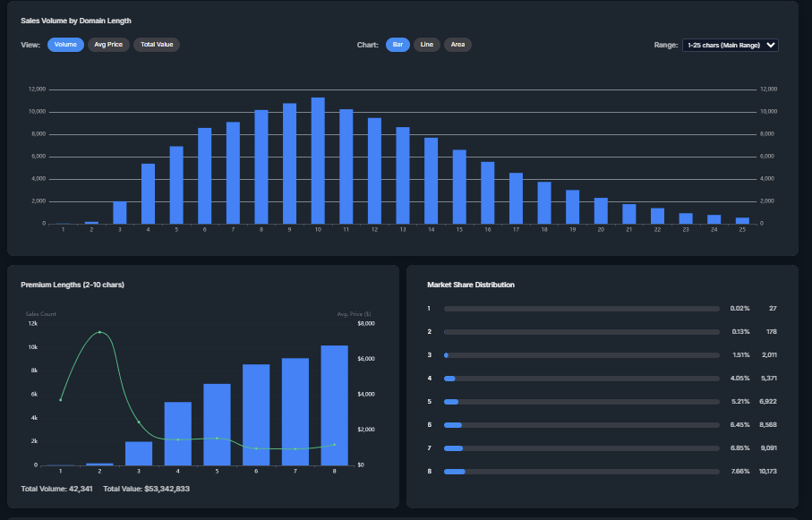This screenshot has height=520, width=812.
Task: Click avg price peak point at length 2
Action: (x=99, y=332)
